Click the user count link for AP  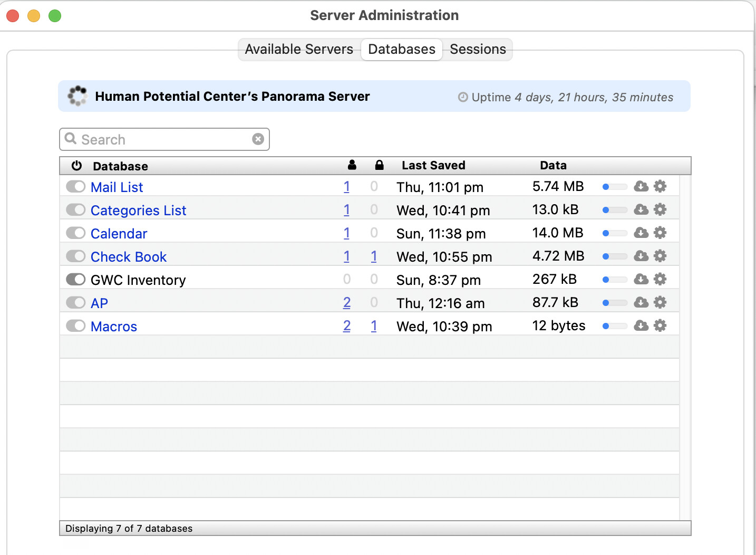point(346,303)
